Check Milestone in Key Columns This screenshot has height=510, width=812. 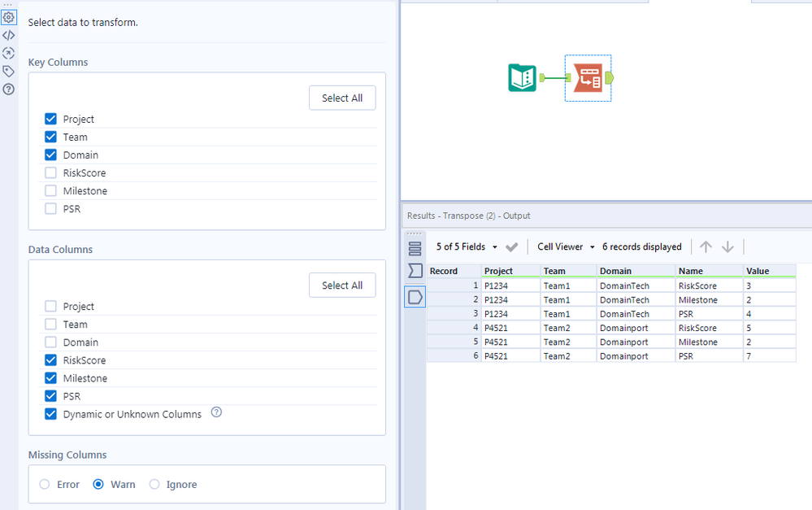(50, 190)
